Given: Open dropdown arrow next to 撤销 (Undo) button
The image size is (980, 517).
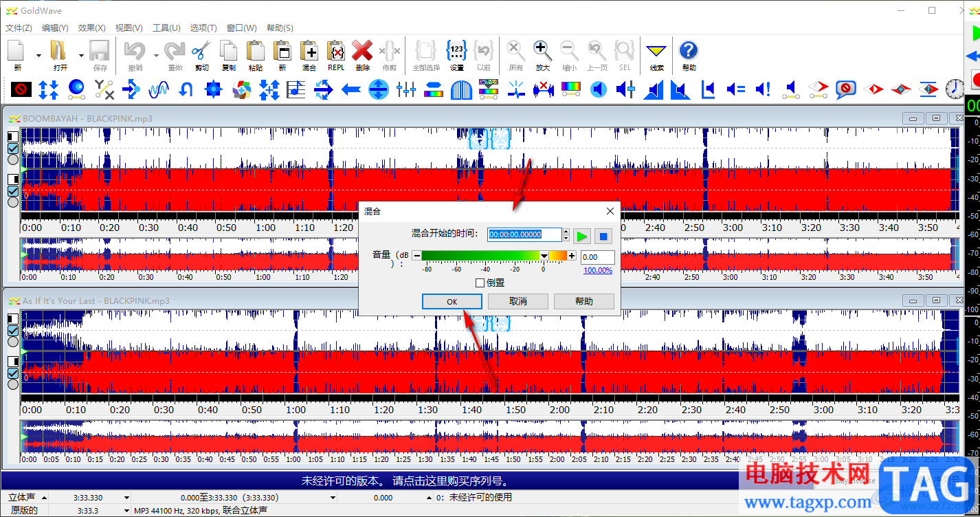Looking at the screenshot, I should (157, 56).
